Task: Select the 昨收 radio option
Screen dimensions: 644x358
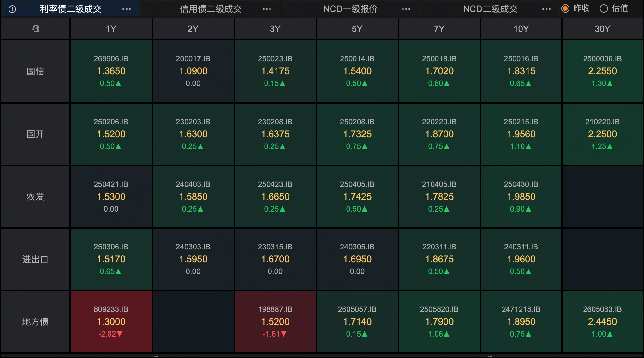Action: (565, 9)
